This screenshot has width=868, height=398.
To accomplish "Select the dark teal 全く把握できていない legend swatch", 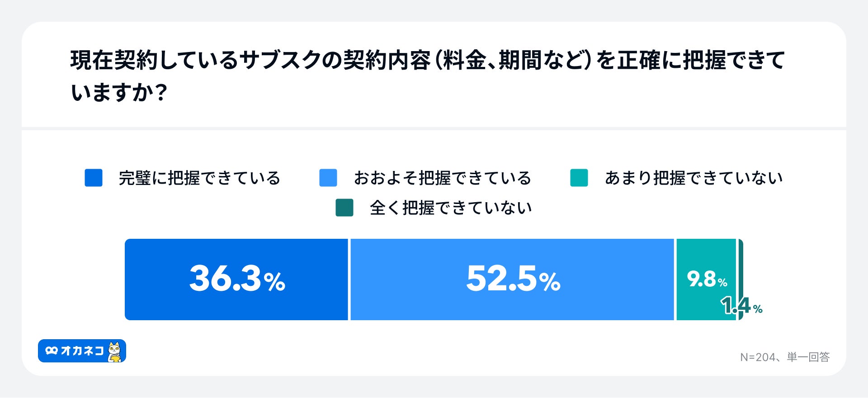I will pyautogui.click(x=344, y=208).
